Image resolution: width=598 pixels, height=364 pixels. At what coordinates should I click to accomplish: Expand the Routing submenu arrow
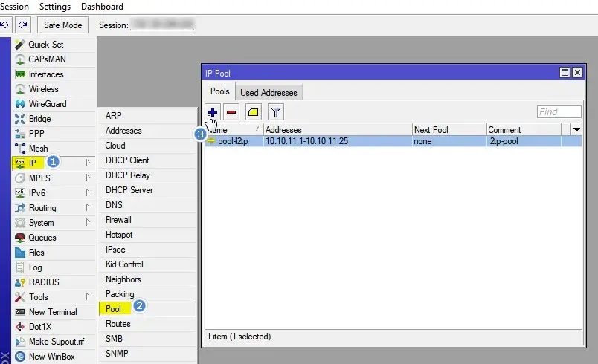88,207
